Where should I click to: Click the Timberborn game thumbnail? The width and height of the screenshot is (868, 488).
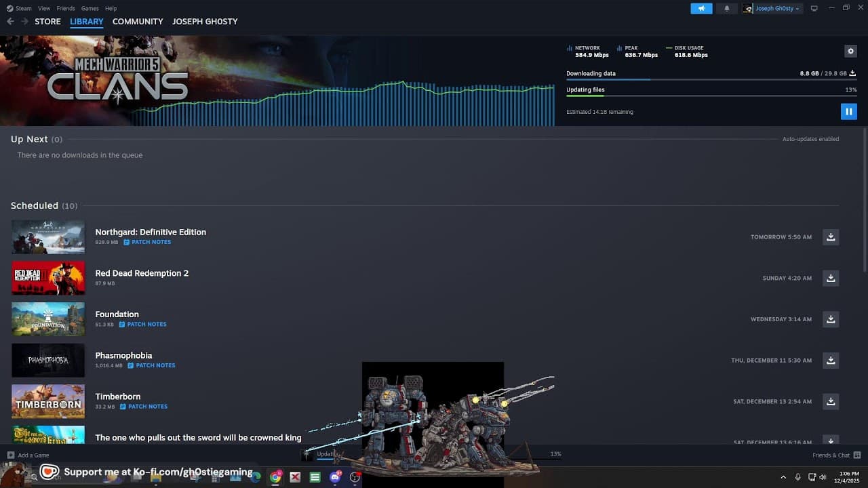[48, 401]
